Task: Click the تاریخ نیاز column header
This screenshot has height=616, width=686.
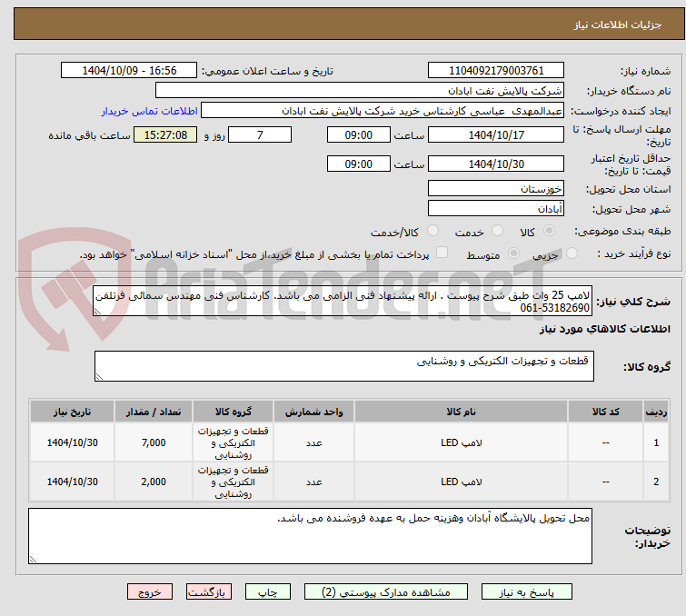Action: (x=72, y=412)
